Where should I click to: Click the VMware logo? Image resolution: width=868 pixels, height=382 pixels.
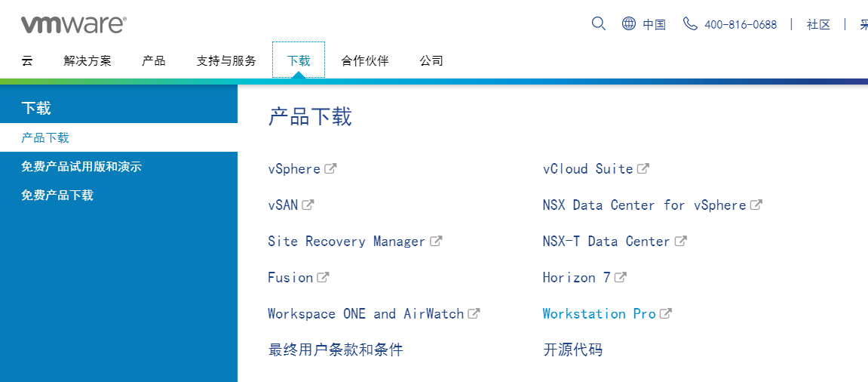coord(74,24)
